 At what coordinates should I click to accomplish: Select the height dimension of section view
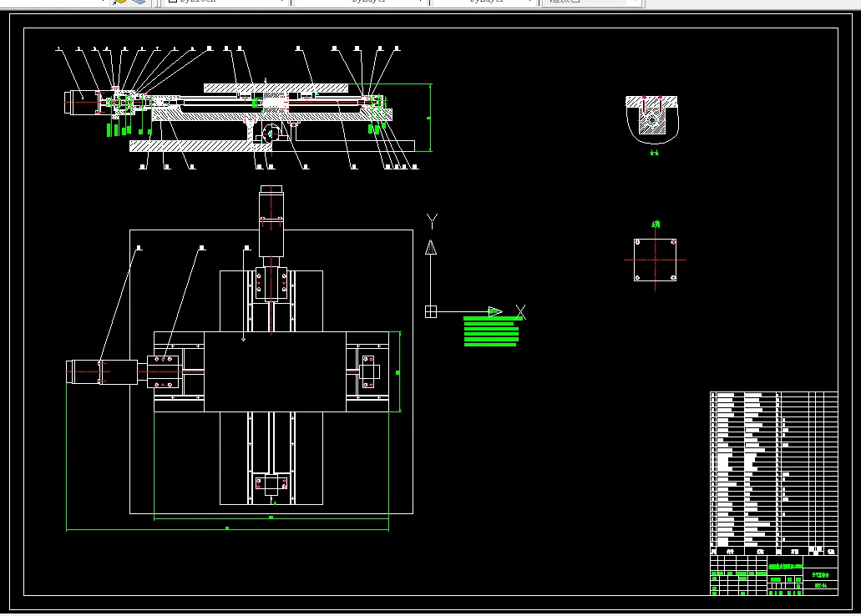429,118
